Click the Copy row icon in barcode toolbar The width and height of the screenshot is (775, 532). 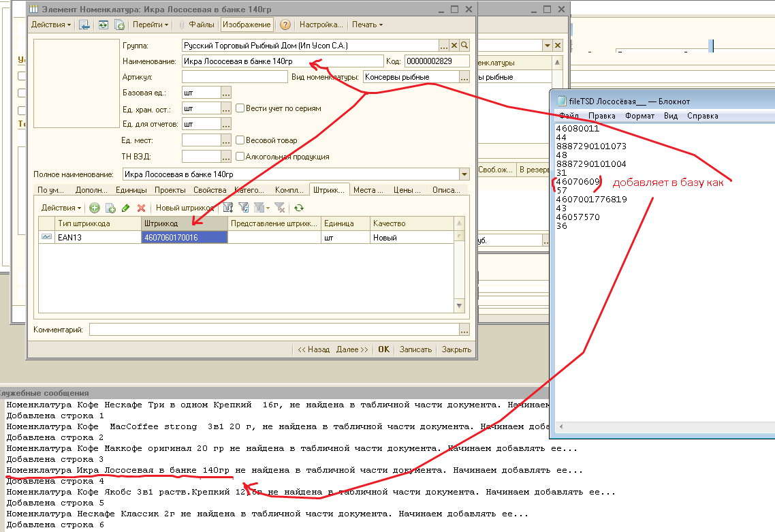110,208
